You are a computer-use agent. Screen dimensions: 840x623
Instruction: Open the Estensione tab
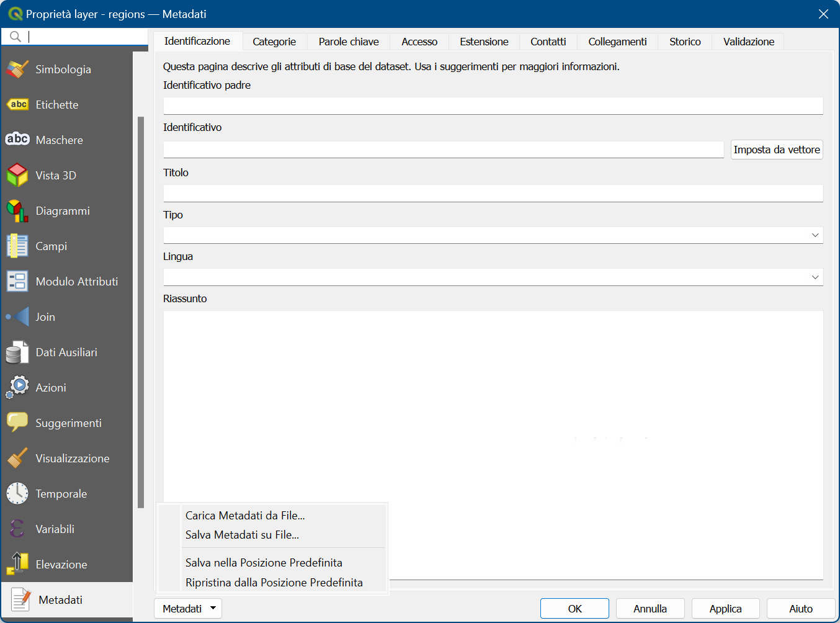coord(484,42)
